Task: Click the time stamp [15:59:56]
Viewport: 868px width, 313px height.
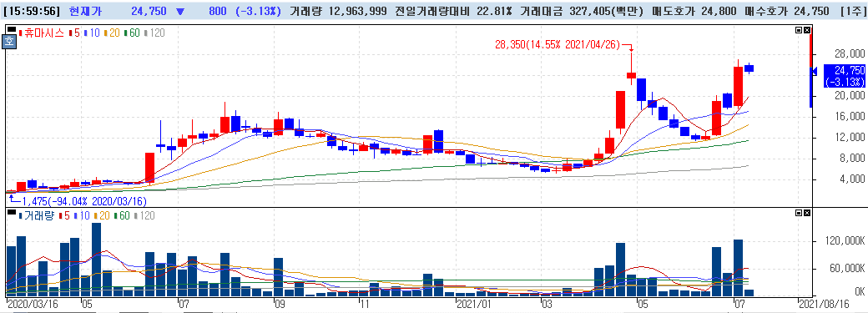Action: 32,11
